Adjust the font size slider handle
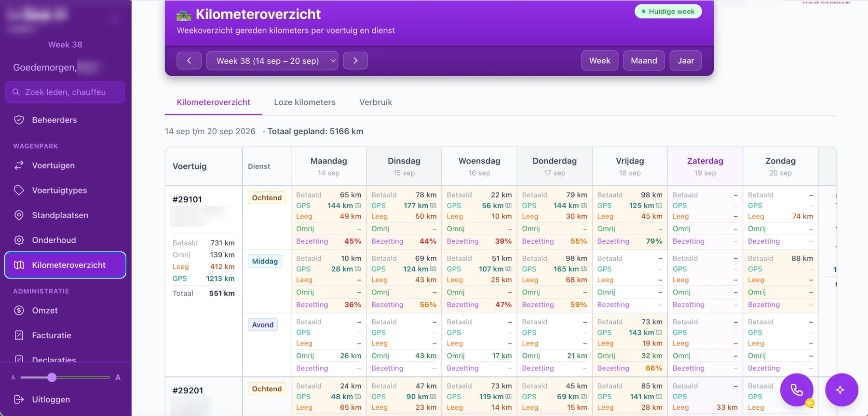This screenshot has height=416, width=868. (x=52, y=377)
